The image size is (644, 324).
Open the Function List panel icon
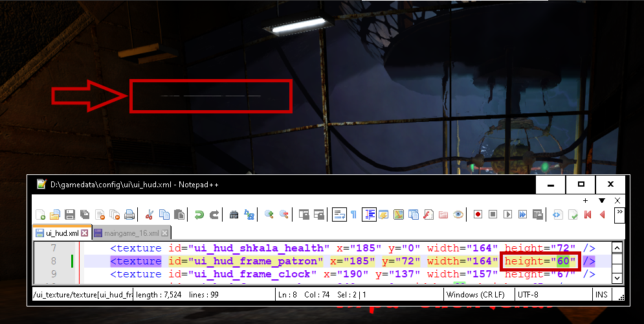[x=428, y=214]
